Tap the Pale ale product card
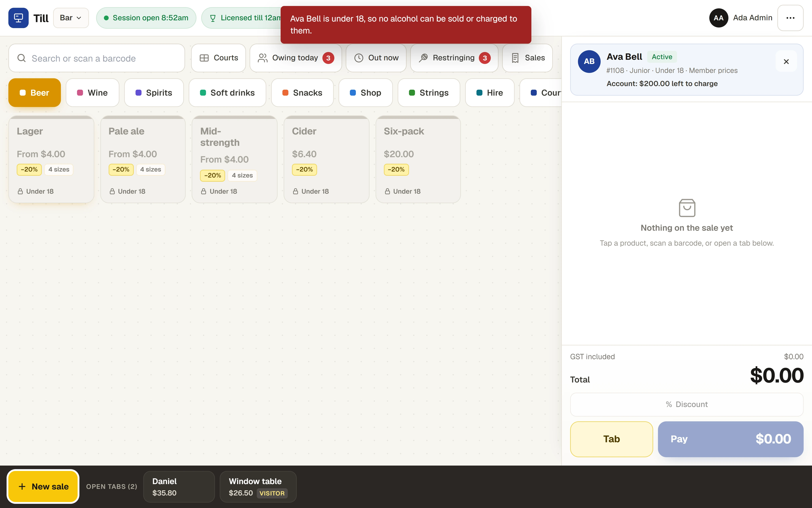 click(x=143, y=159)
